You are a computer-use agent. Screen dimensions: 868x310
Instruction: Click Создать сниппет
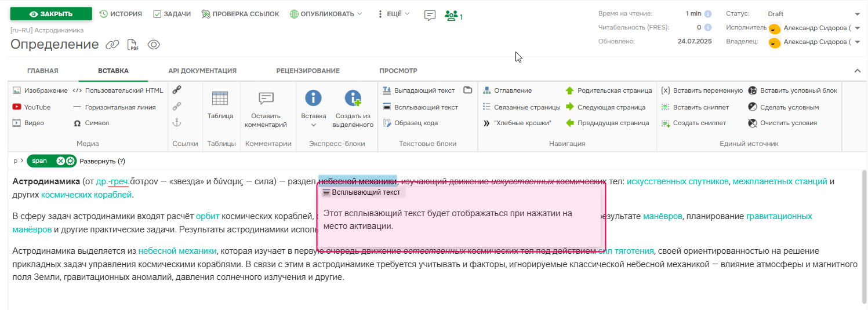[x=693, y=123]
